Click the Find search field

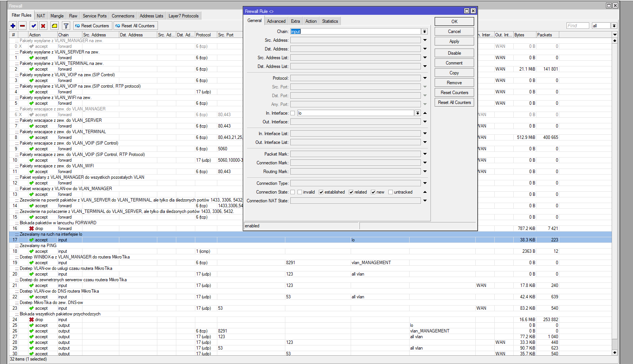pos(578,26)
